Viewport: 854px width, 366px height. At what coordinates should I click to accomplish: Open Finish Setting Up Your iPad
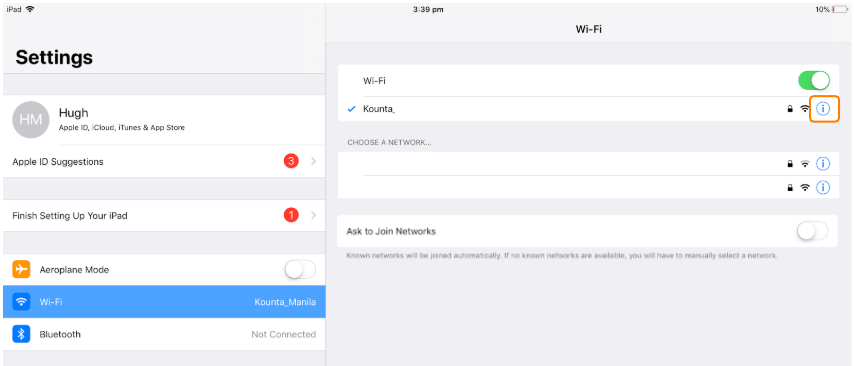164,215
